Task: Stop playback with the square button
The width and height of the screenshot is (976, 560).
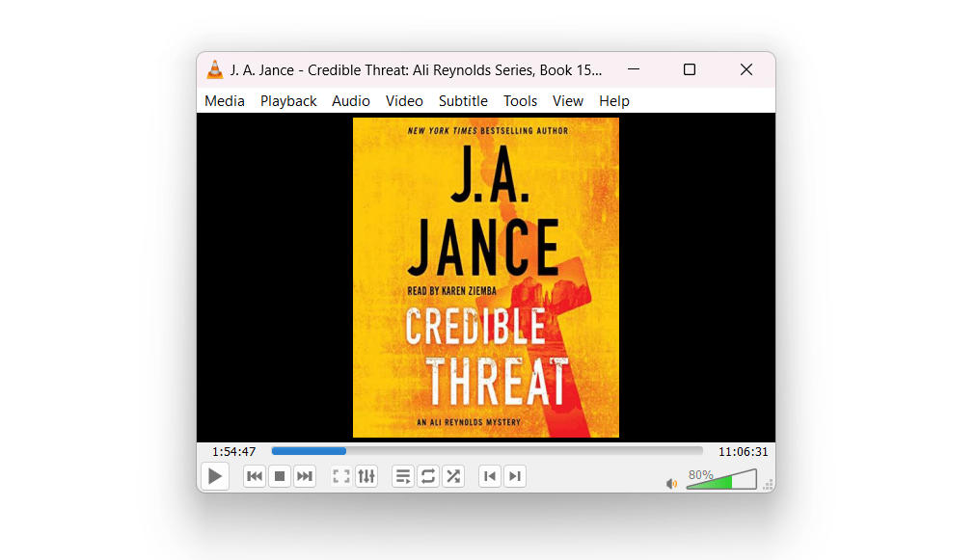Action: 280,476
